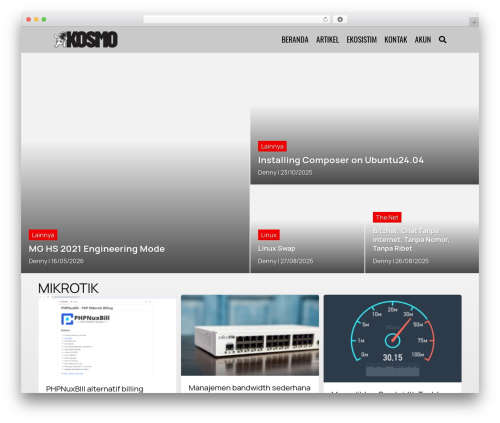Click the Kosmo site logo
The height and width of the screenshot is (423, 500).
pyautogui.click(x=86, y=40)
